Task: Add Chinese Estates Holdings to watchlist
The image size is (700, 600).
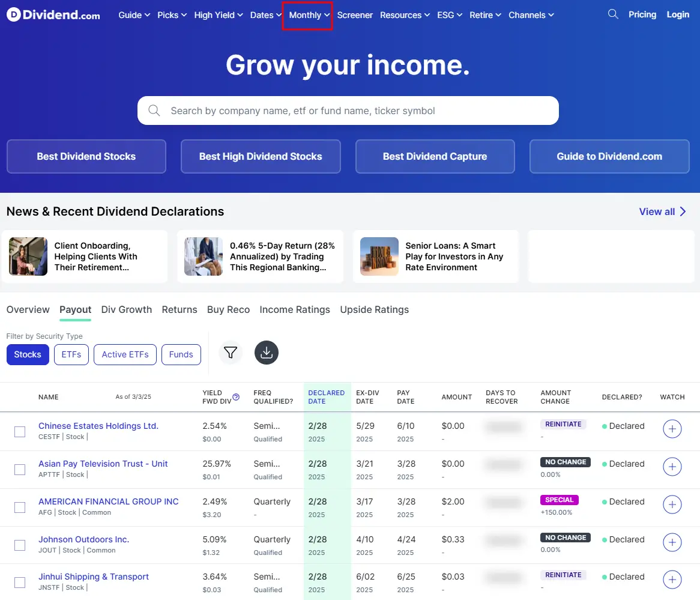Action: (x=672, y=429)
